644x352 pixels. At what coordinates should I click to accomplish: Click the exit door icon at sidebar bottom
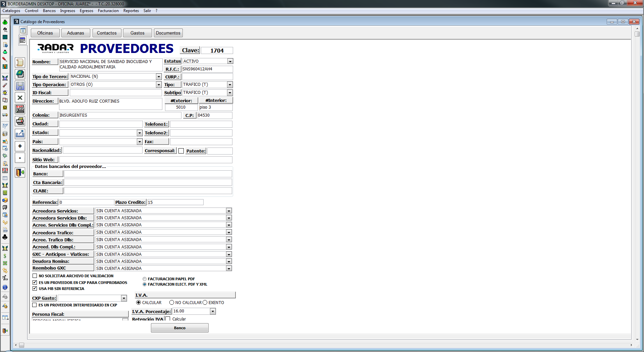click(x=5, y=331)
